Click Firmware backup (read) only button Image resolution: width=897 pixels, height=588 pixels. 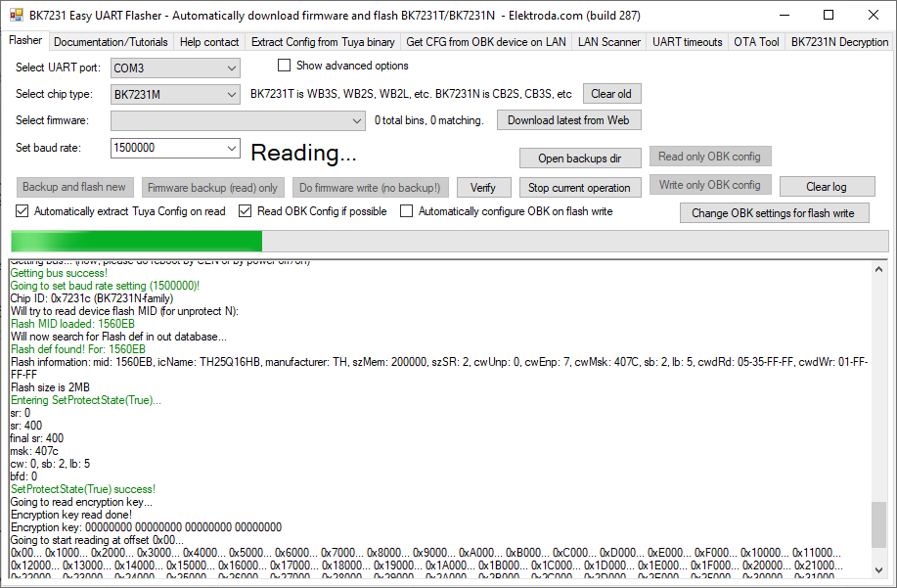point(212,188)
